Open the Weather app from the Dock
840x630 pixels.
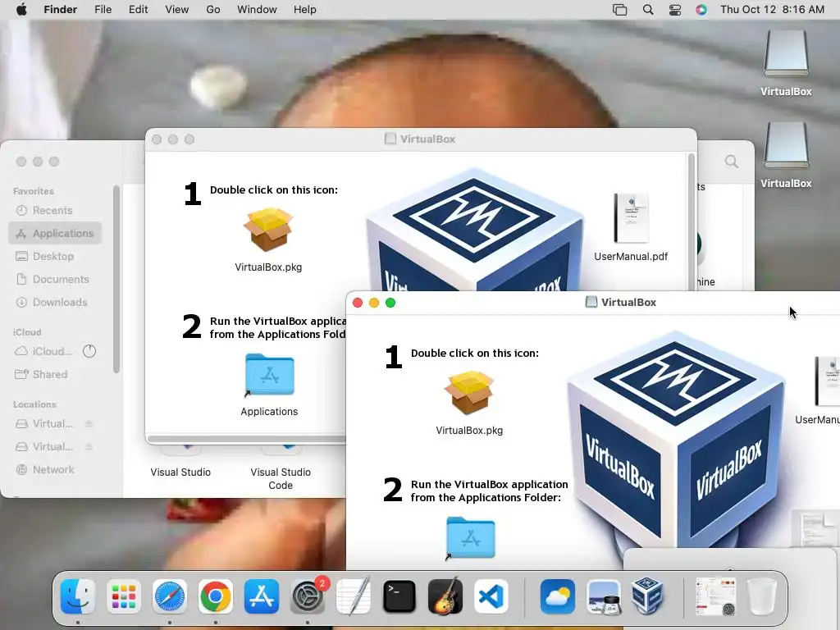point(558,596)
